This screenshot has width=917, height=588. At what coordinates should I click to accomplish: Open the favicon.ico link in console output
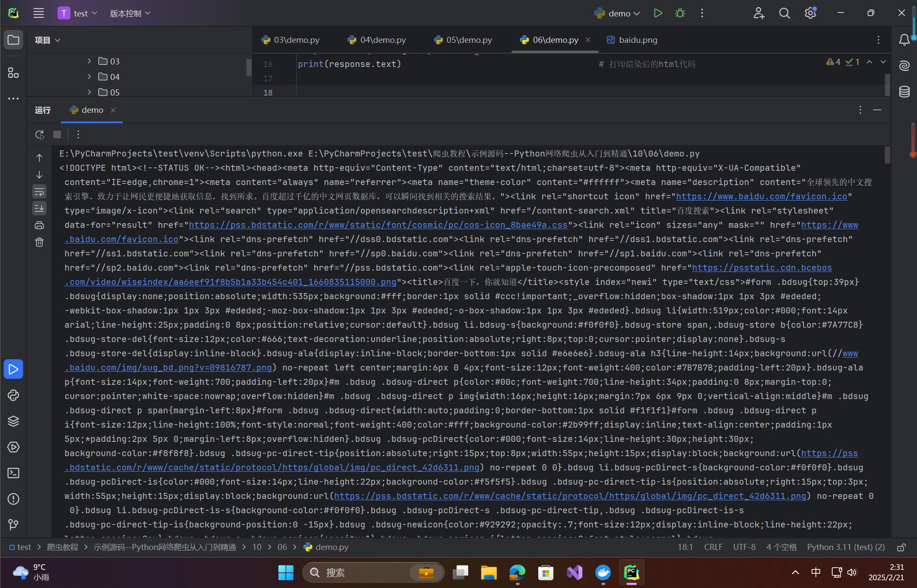point(761,197)
